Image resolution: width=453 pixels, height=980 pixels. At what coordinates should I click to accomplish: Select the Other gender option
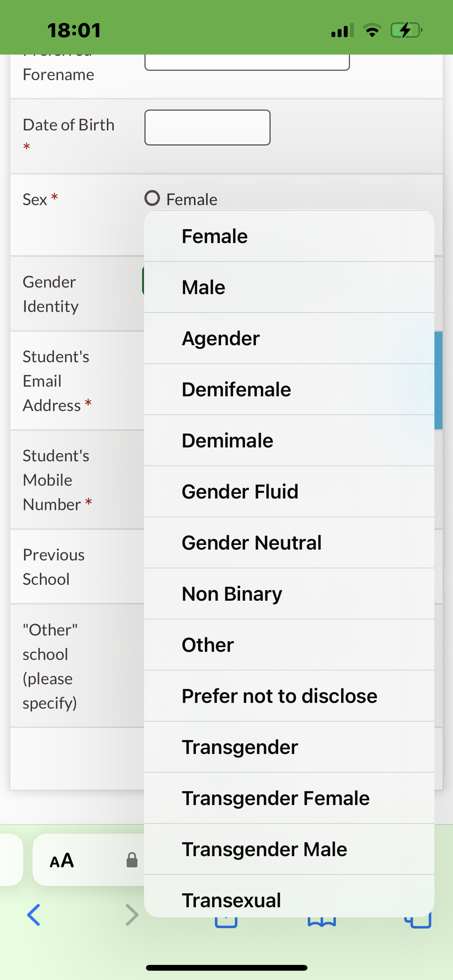click(x=289, y=645)
